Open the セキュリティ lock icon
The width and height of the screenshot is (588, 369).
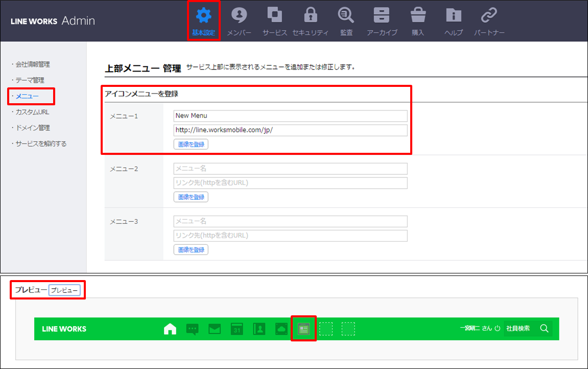310,16
